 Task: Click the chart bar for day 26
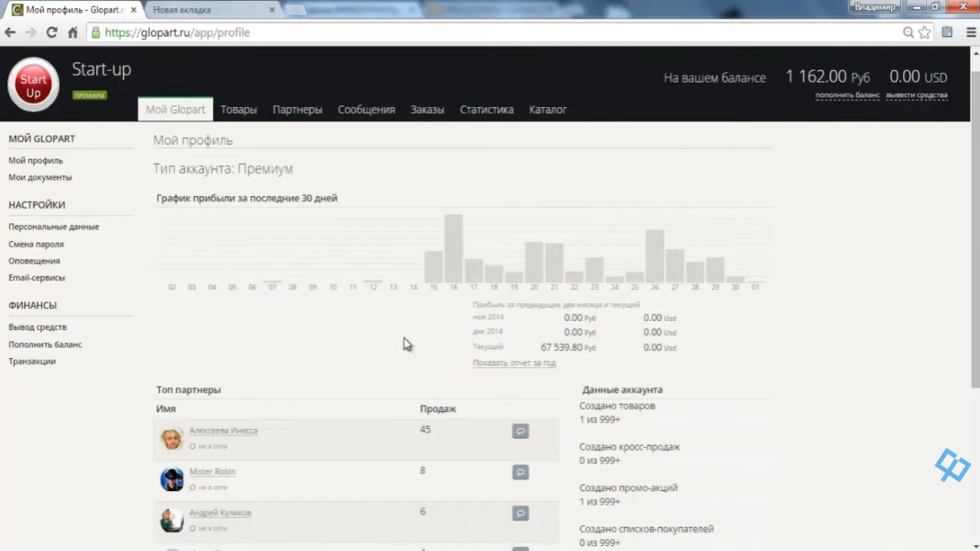click(x=655, y=256)
